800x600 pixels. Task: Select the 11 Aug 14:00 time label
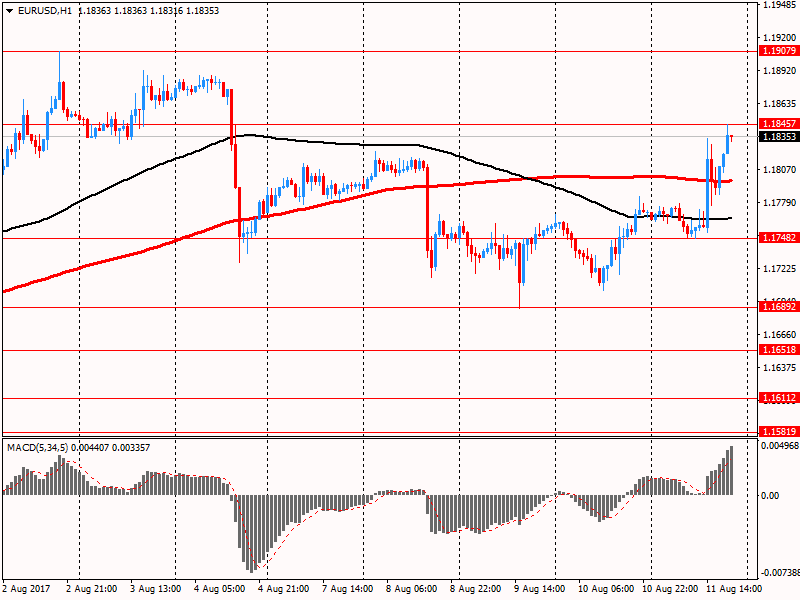pos(734,589)
